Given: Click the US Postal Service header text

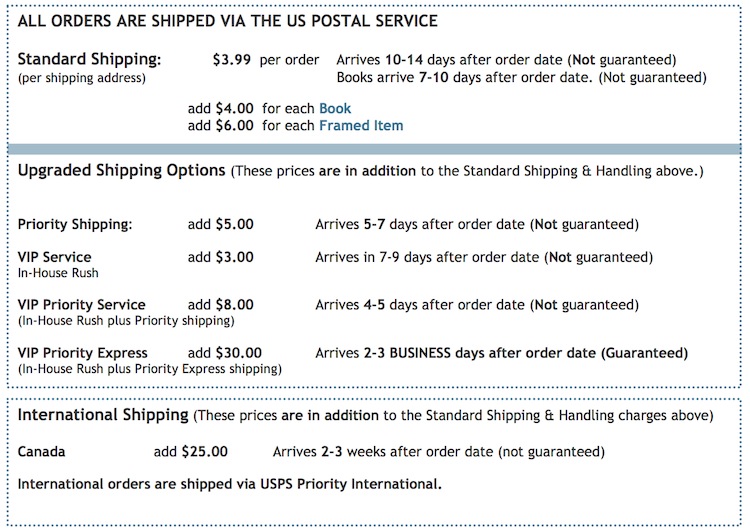Looking at the screenshot, I should point(228,21).
